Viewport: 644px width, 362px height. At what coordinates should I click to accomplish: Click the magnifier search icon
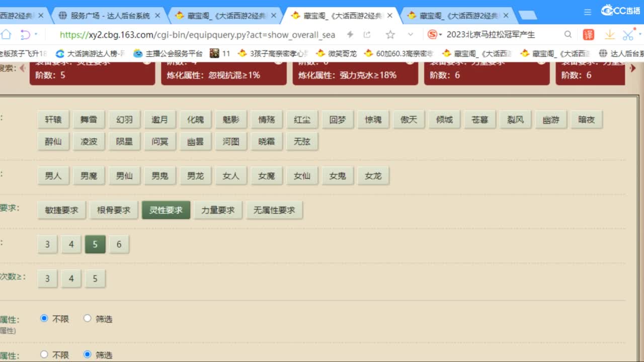pos(568,34)
